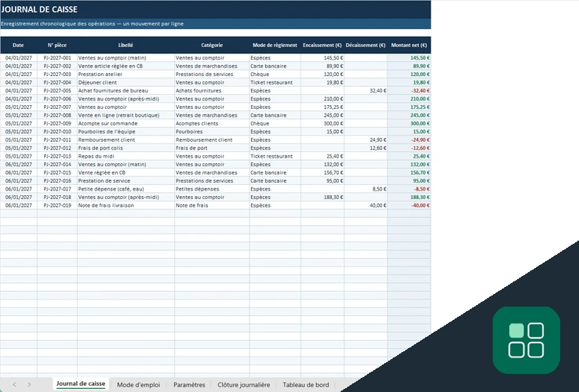Select Remboursement client libellé in PJ-2027-011 row
The image size is (579, 392).
click(126, 140)
